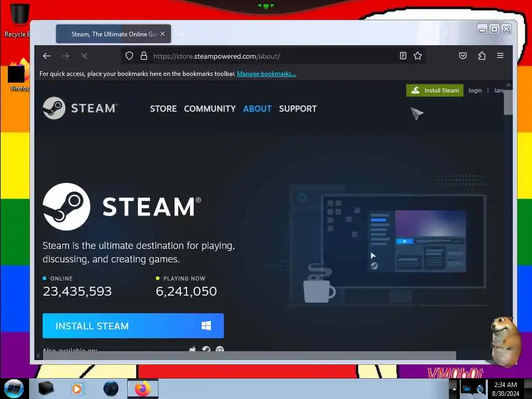
Task: Open Manage bookmarks link
Action: click(267, 74)
